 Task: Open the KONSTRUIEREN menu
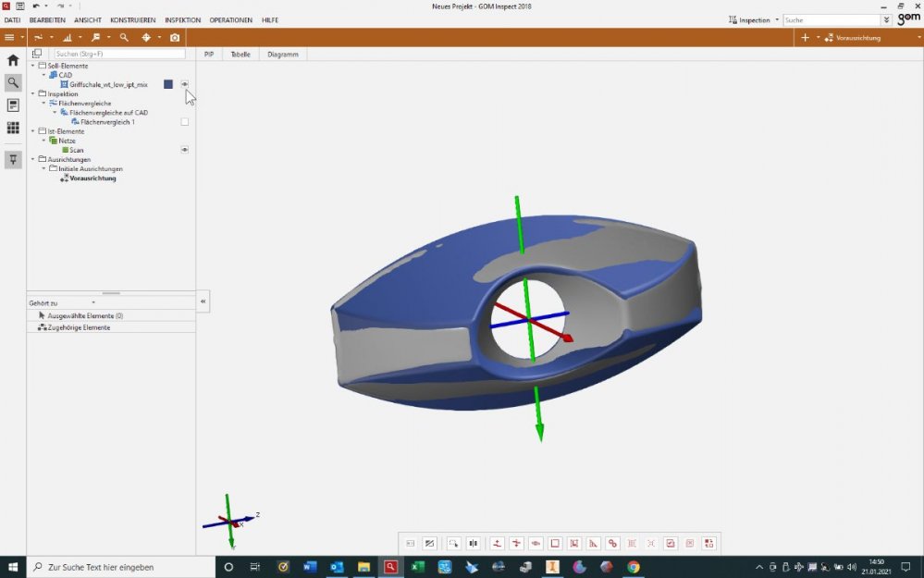(x=132, y=19)
